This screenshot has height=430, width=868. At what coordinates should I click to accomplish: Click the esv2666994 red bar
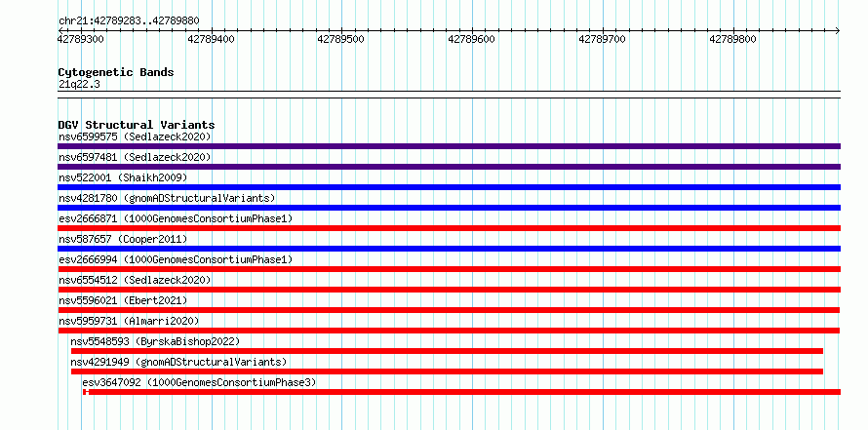point(449,269)
